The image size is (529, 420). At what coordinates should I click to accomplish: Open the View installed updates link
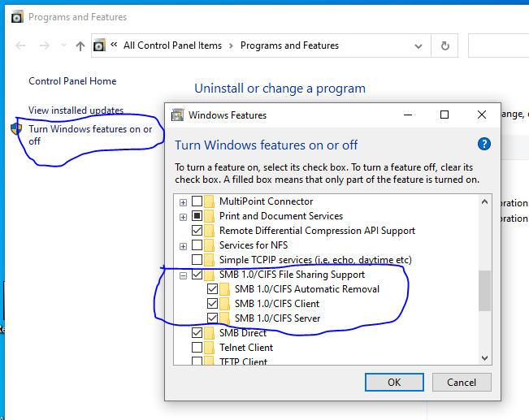[x=76, y=110]
